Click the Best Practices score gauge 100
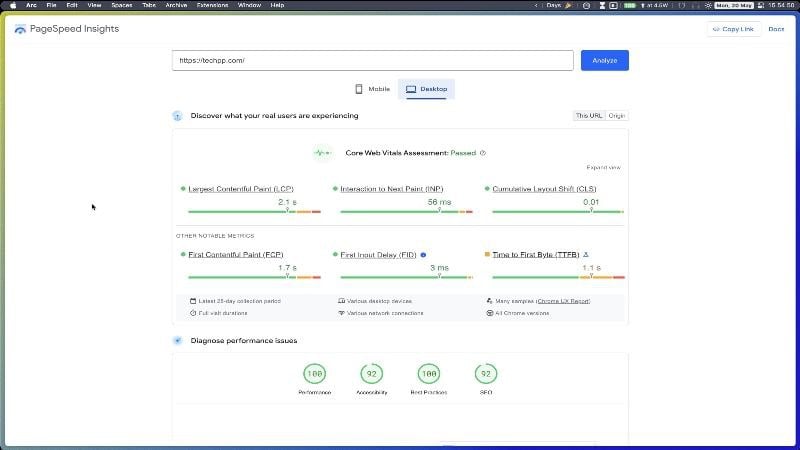Viewport: 800px width, 450px height. [x=429, y=373]
